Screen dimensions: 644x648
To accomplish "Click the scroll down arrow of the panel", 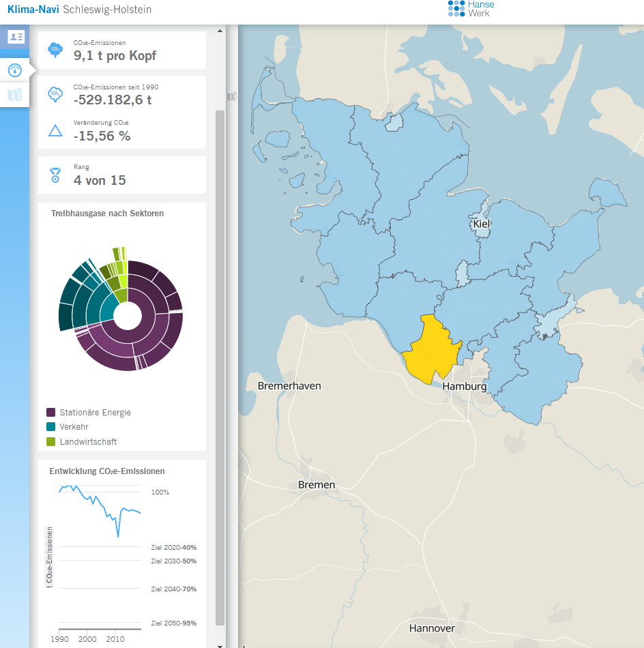I will coord(220,644).
